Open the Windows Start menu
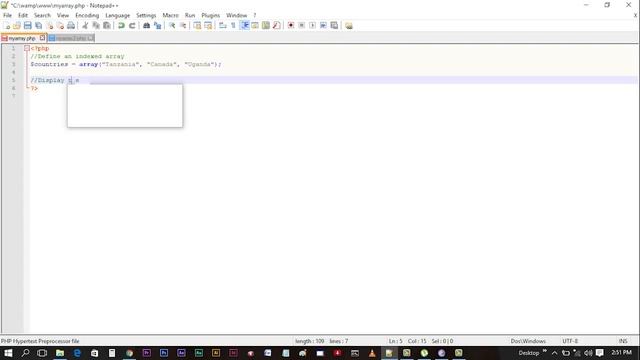The image size is (640, 360). (8, 353)
